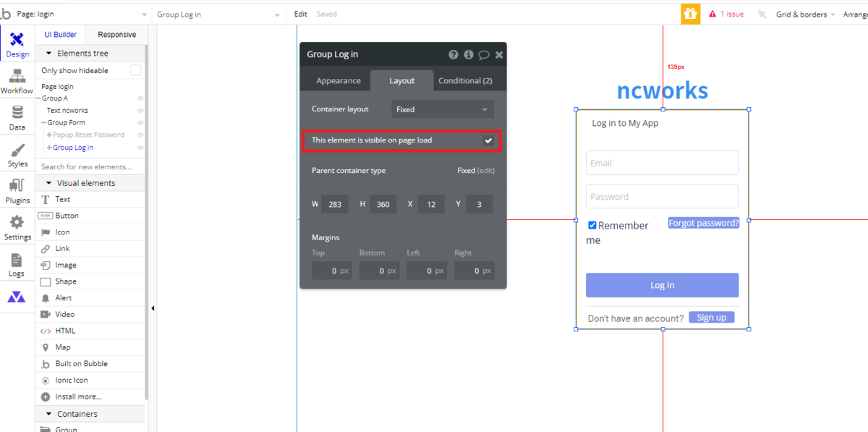Switch to the Layout tab
Image resolution: width=868 pixels, height=432 pixels.
click(x=402, y=81)
